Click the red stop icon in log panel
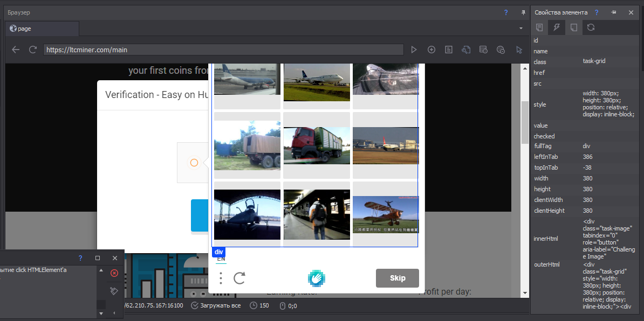 (114, 273)
